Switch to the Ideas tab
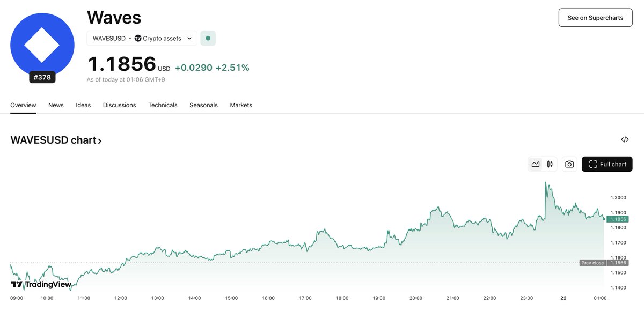Screen dimensions: 644x311 (x=83, y=105)
